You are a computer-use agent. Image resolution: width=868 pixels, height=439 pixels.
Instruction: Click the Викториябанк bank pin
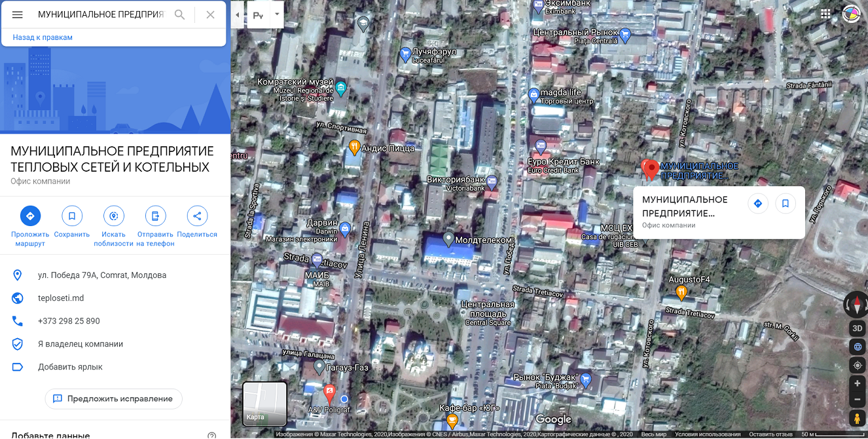click(492, 181)
